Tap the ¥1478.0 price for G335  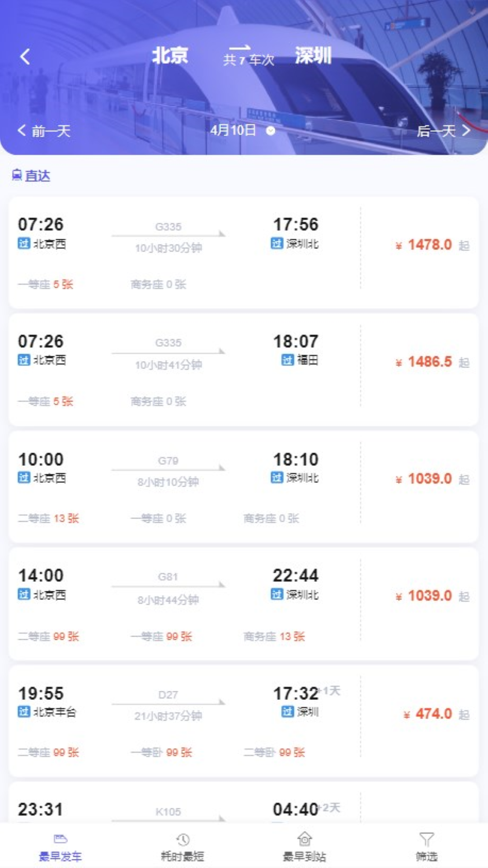pos(430,245)
